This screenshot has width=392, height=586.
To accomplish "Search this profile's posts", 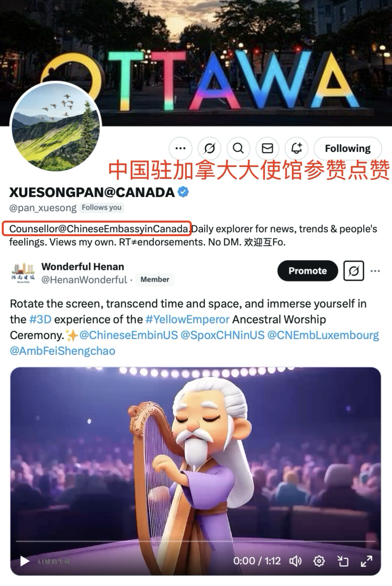I will point(238,149).
